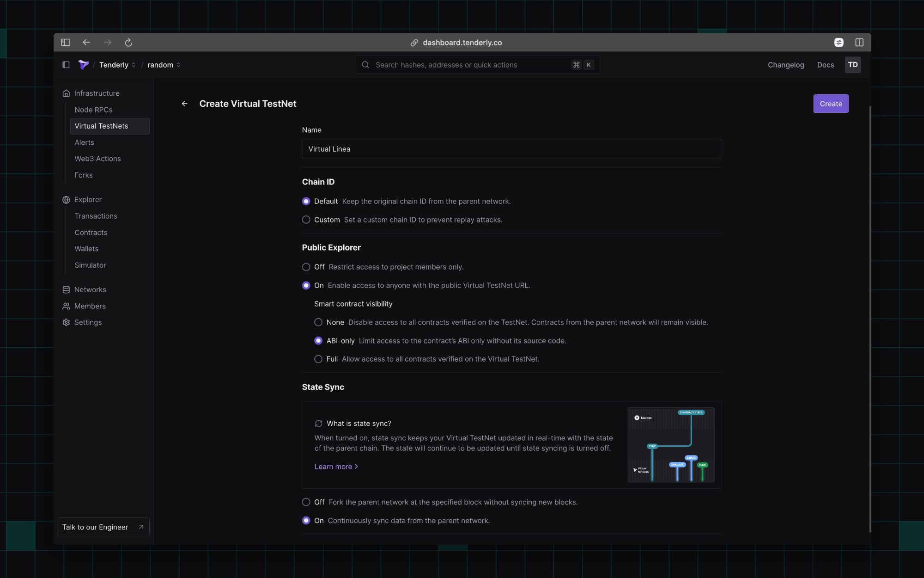Click the Explorer globe icon

coord(66,199)
